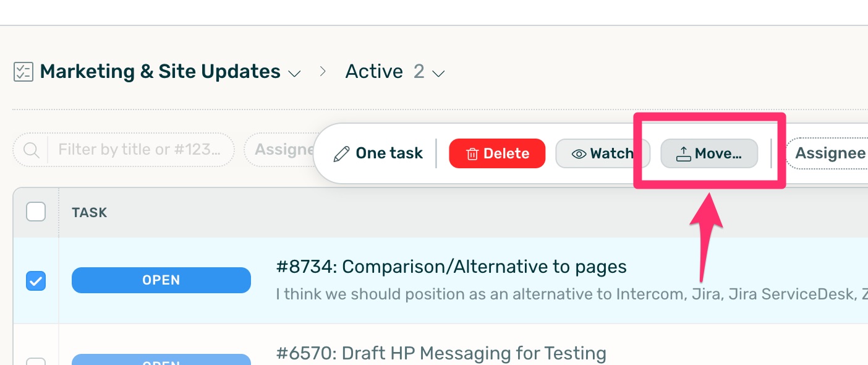Click the One task label
Viewport: 868px width, 365px height.
[389, 153]
